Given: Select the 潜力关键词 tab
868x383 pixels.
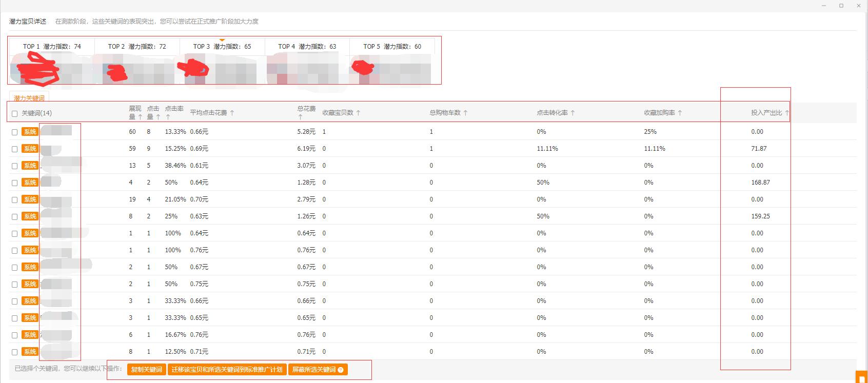Looking at the screenshot, I should pyautogui.click(x=29, y=98).
